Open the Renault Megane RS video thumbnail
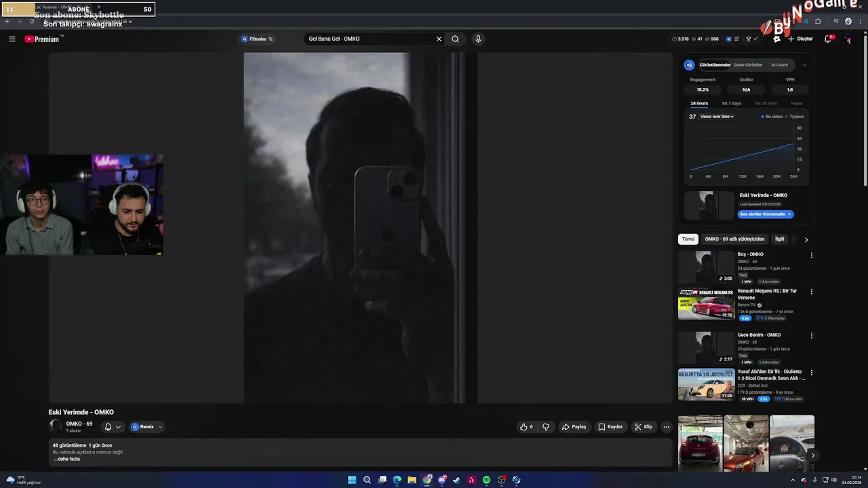Viewport: 868px width, 488px height. [x=706, y=304]
